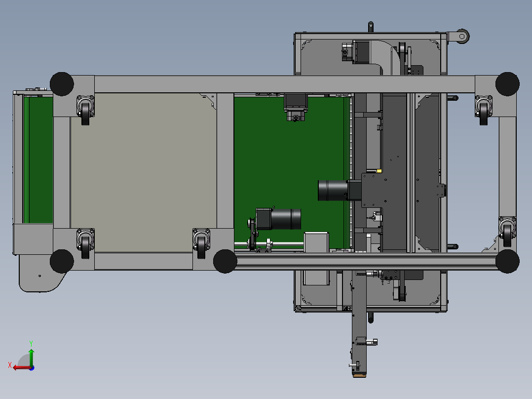Click the red X axis arrow of triad
The height and width of the screenshot is (399, 532).
pos(21,367)
